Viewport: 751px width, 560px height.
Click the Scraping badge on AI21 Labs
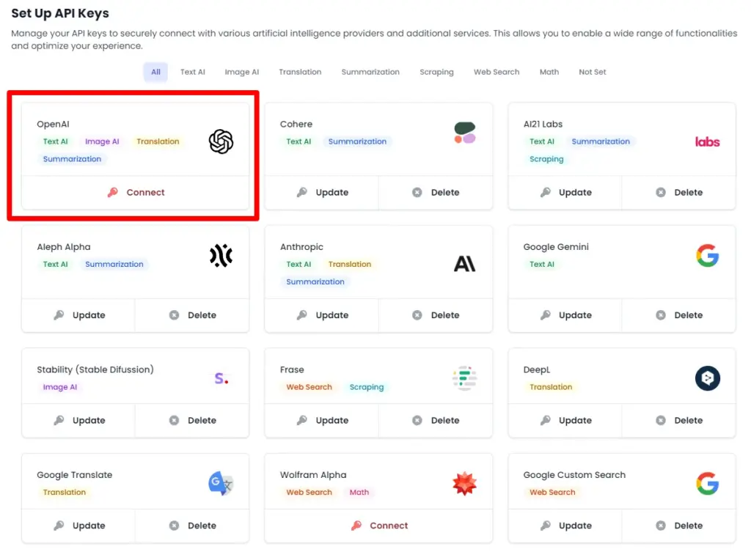point(546,159)
